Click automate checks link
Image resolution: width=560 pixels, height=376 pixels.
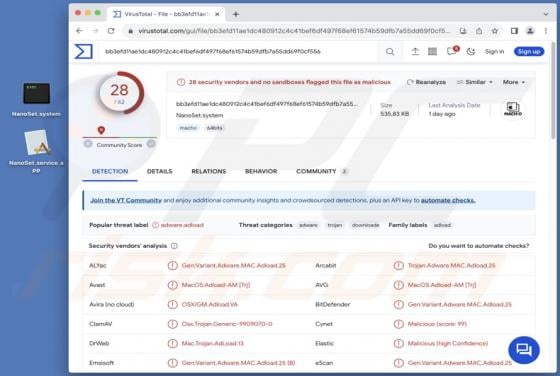pos(448,200)
